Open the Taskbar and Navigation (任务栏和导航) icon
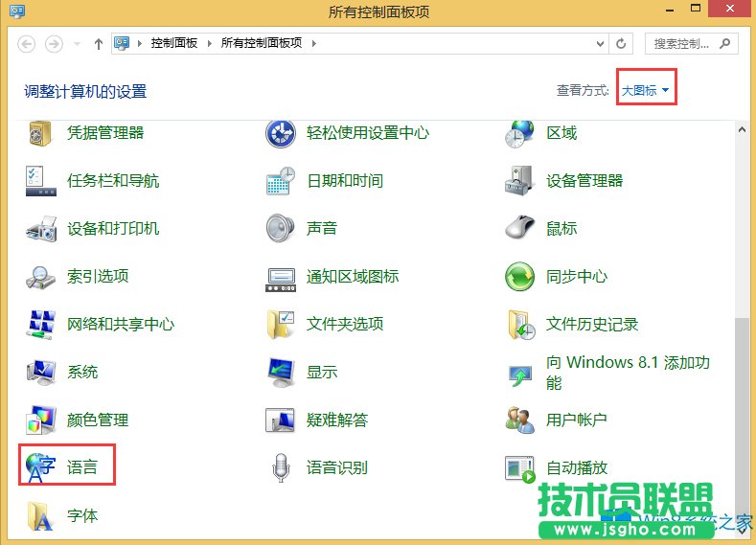This screenshot has width=756, height=545. (x=40, y=181)
